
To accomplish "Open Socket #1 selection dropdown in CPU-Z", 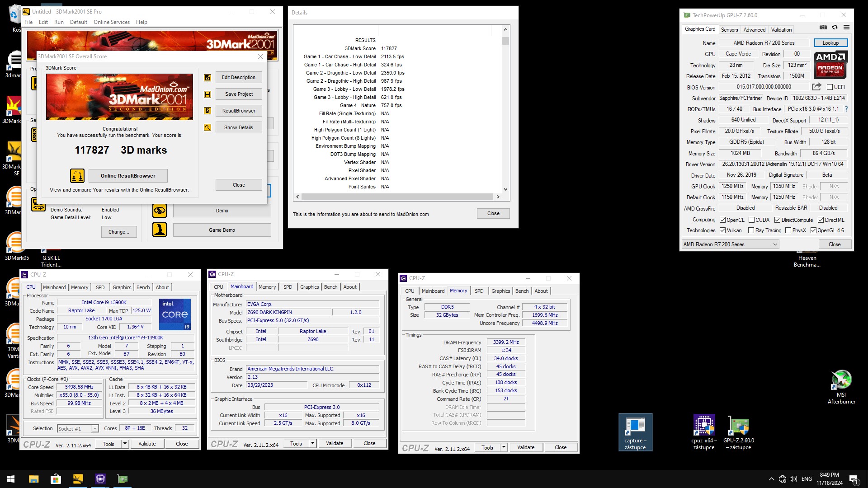I will tap(78, 428).
